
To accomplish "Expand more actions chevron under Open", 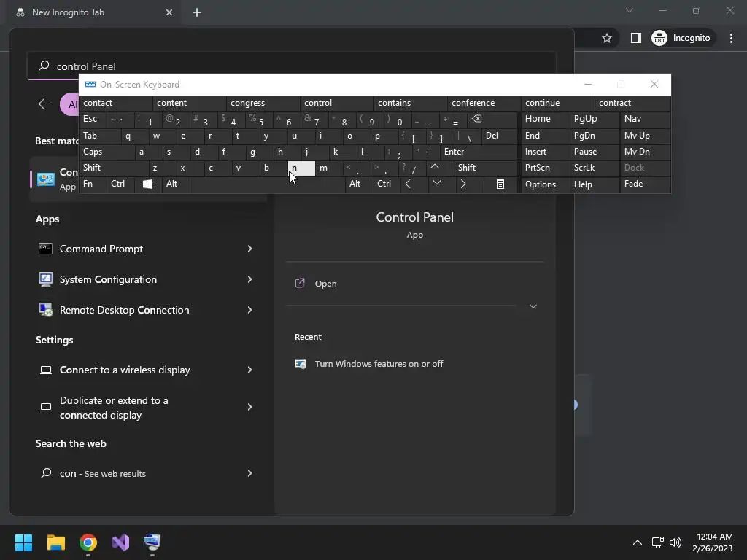I will (x=533, y=306).
